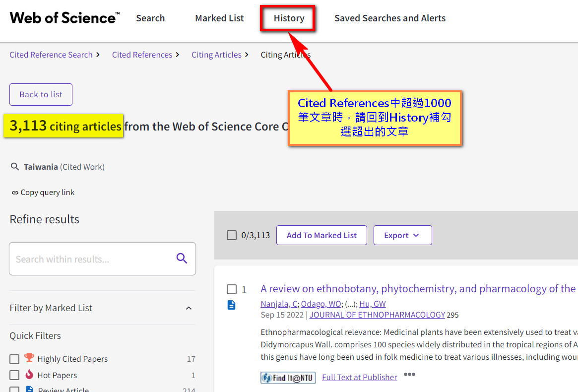
Task: Copy the query link
Action: pyautogui.click(x=48, y=193)
